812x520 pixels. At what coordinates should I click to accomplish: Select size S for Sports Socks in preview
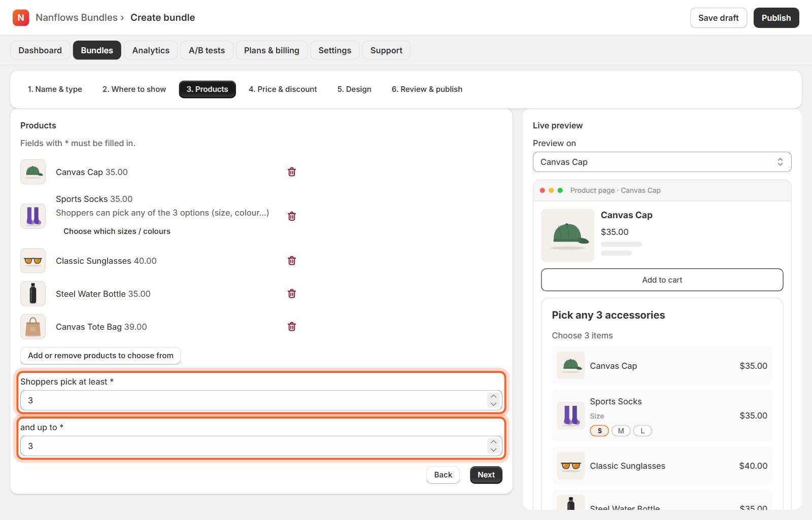coord(599,431)
